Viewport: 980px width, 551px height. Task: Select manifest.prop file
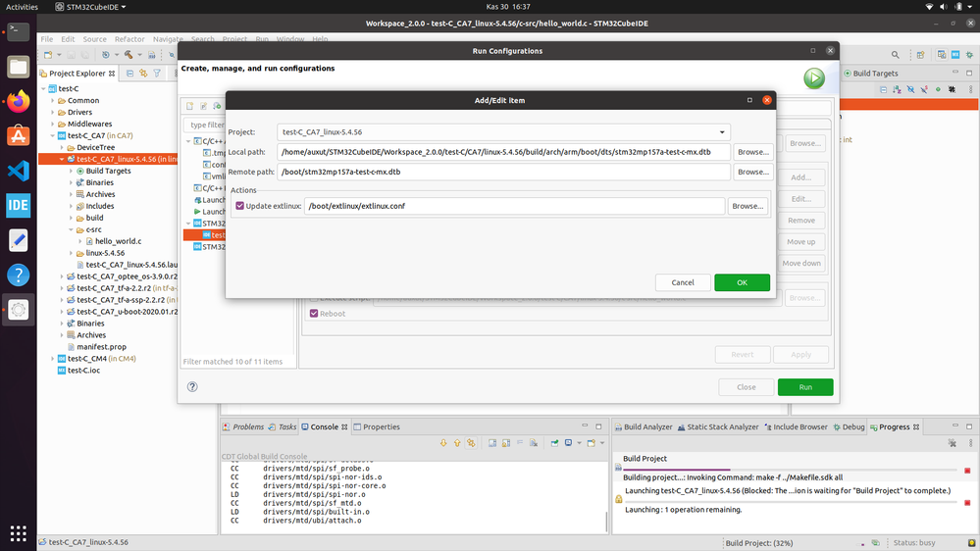point(101,347)
